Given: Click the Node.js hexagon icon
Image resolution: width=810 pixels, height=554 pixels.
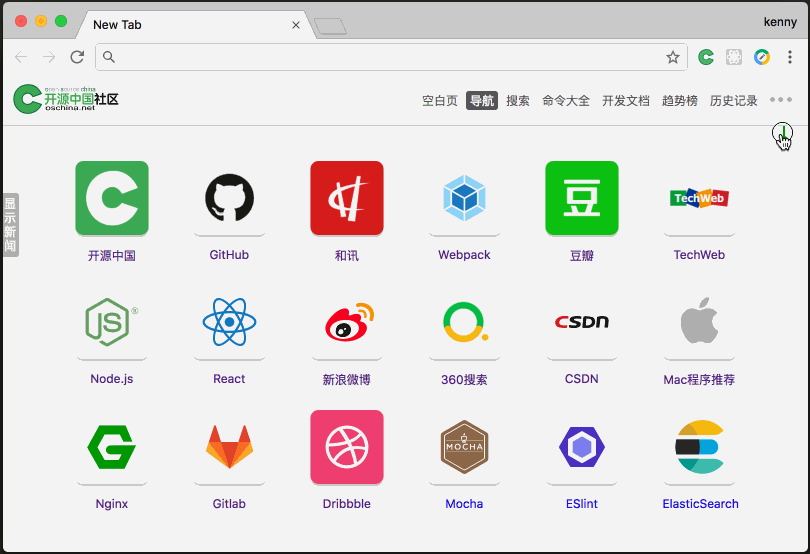Looking at the screenshot, I should coord(112,322).
